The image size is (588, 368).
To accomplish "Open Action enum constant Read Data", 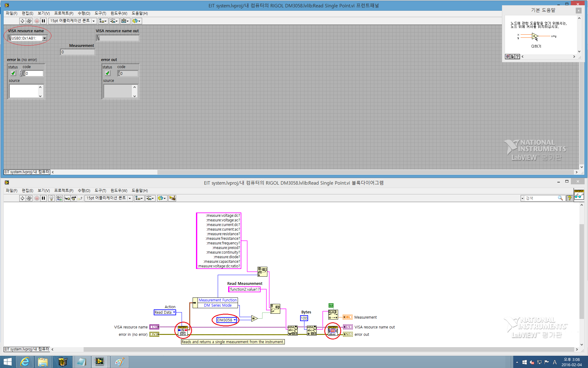I will 165,312.
